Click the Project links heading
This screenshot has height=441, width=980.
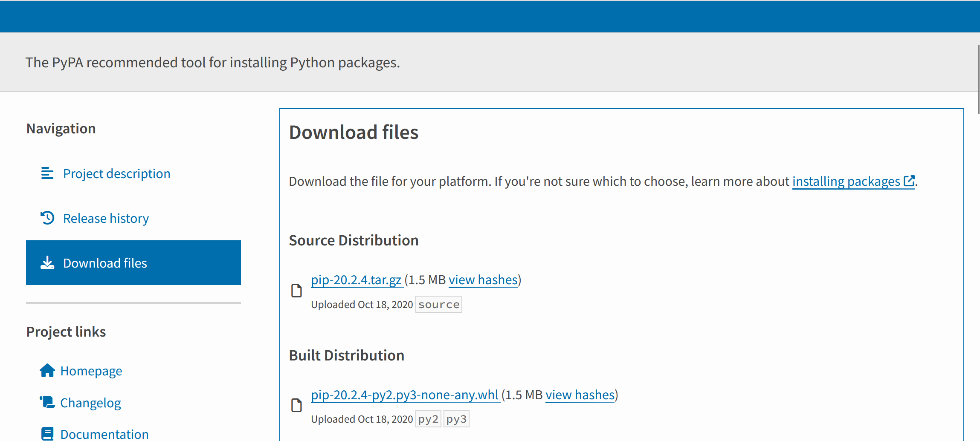66,332
